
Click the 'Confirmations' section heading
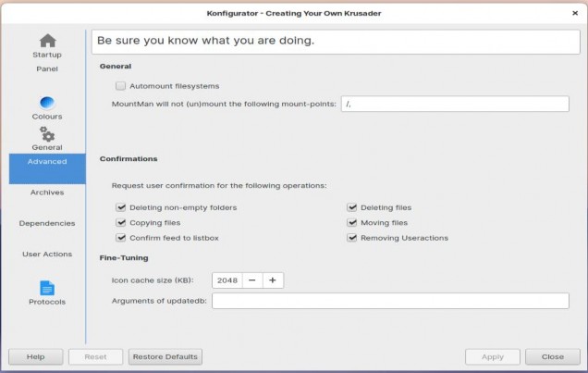[129, 158]
